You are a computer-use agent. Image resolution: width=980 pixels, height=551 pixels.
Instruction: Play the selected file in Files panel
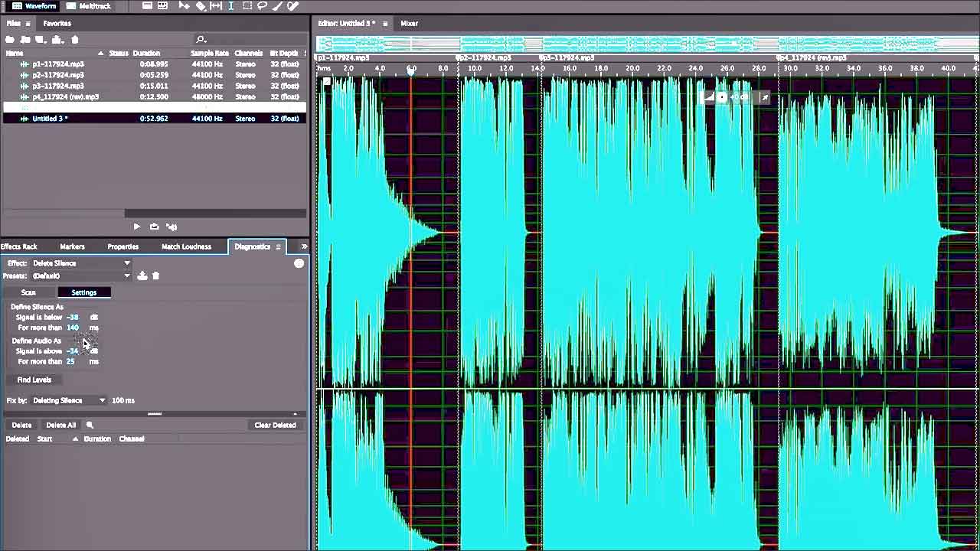point(136,227)
